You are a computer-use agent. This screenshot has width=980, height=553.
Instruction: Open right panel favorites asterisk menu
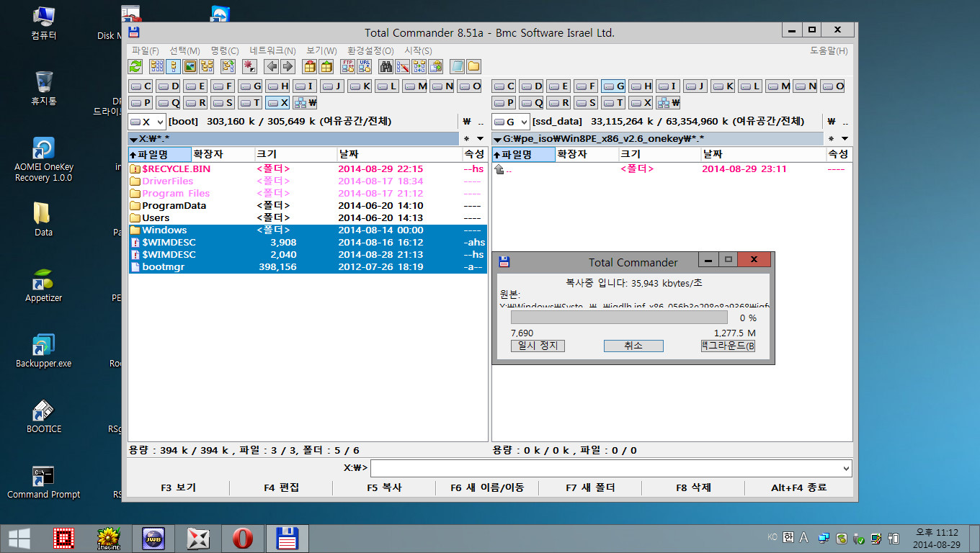[x=831, y=138]
